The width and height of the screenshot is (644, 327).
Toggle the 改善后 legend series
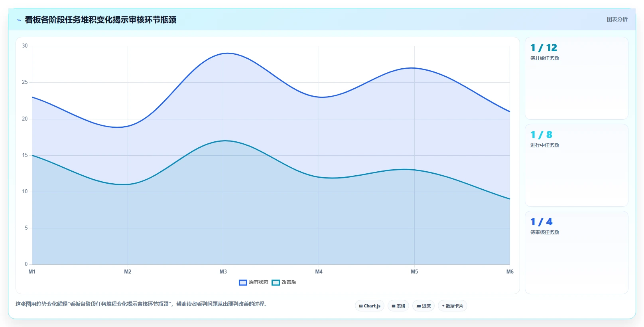click(284, 282)
